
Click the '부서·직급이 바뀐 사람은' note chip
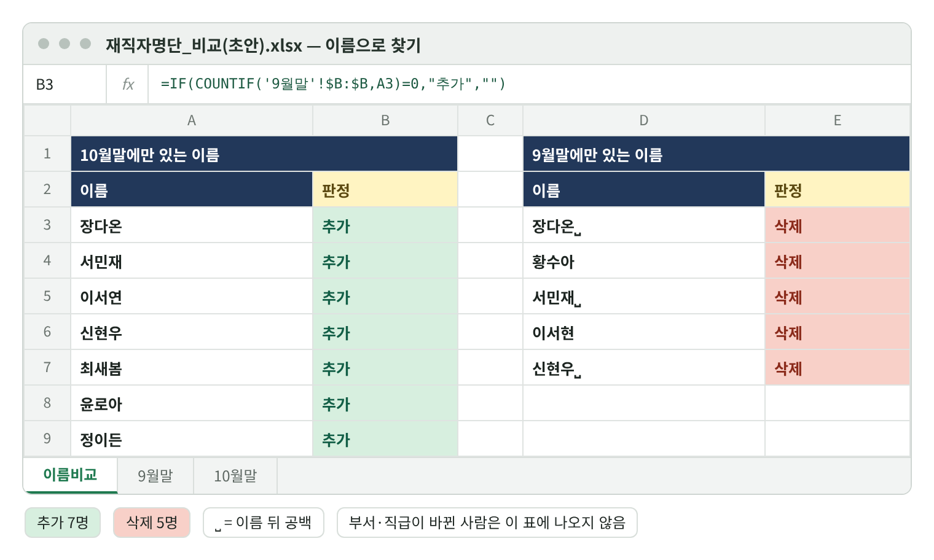pos(487,523)
